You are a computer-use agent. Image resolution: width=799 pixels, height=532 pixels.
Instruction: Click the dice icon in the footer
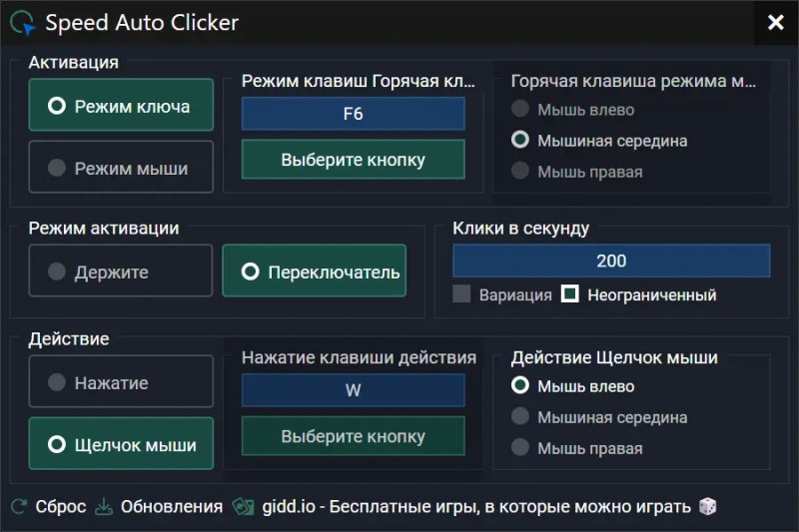[x=708, y=506]
